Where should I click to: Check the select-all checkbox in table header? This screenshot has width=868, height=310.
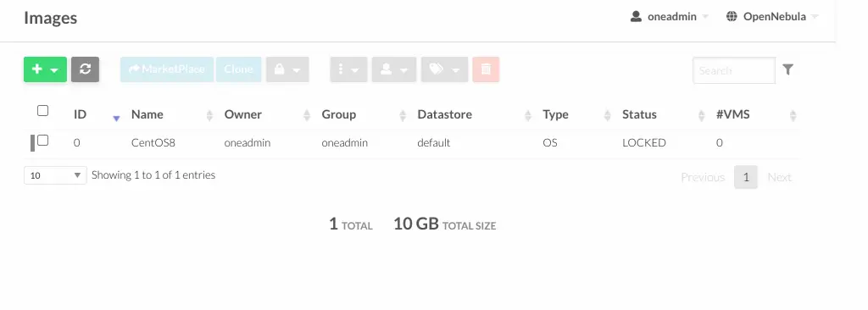click(x=42, y=111)
